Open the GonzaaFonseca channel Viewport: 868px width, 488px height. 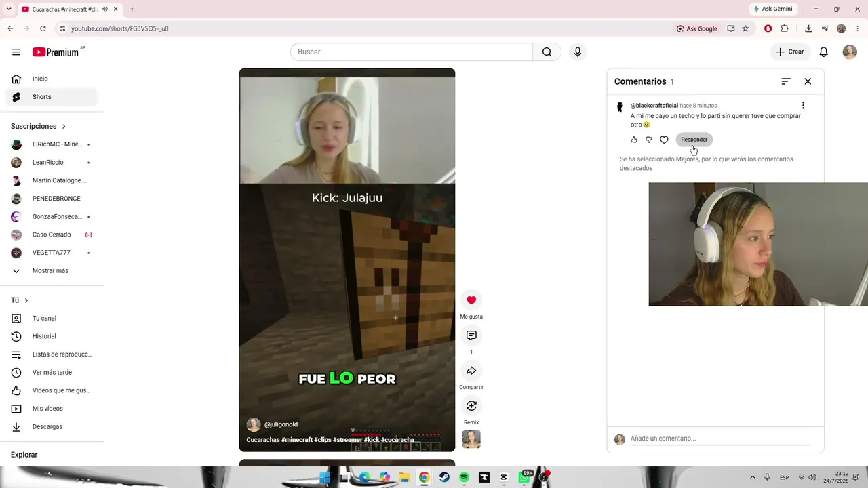[x=51, y=217]
